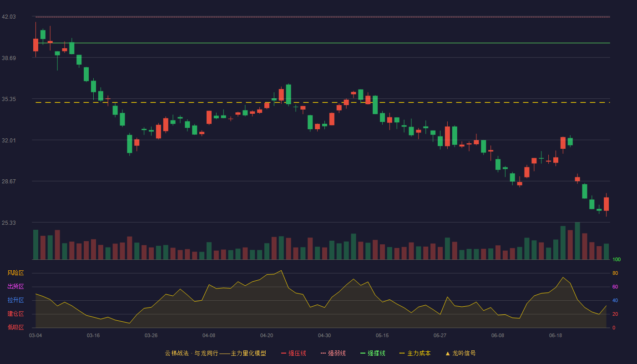Select the last red candlestick on the right
Viewport: 637px width, 364px height.
coord(606,204)
